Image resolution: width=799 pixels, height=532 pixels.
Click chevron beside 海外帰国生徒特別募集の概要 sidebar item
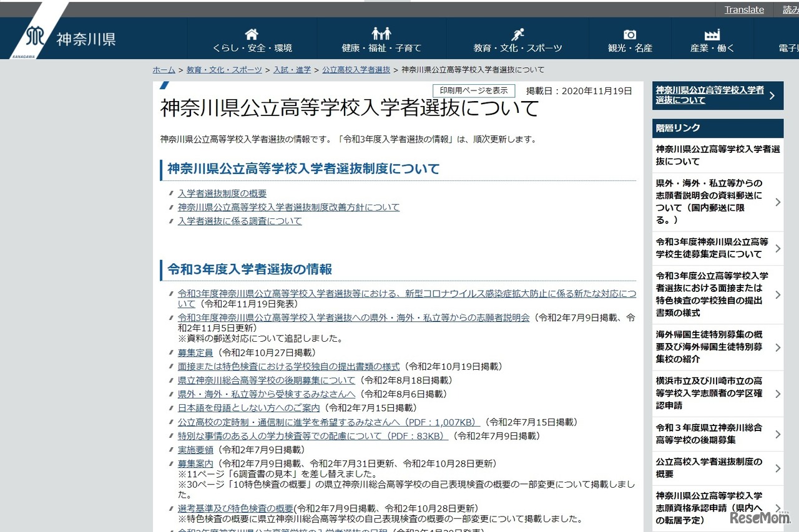[x=777, y=347]
